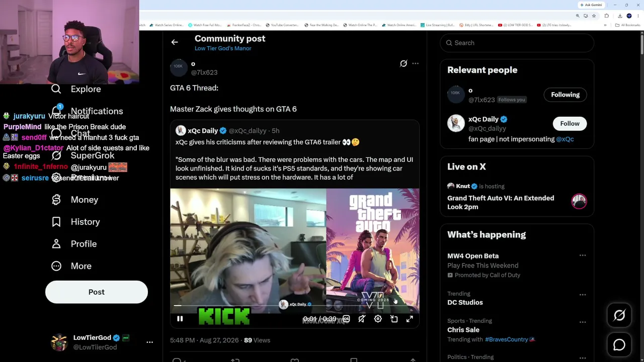Click the 5:48 PM · Aug 27, 2026 timestamp

pos(204,340)
